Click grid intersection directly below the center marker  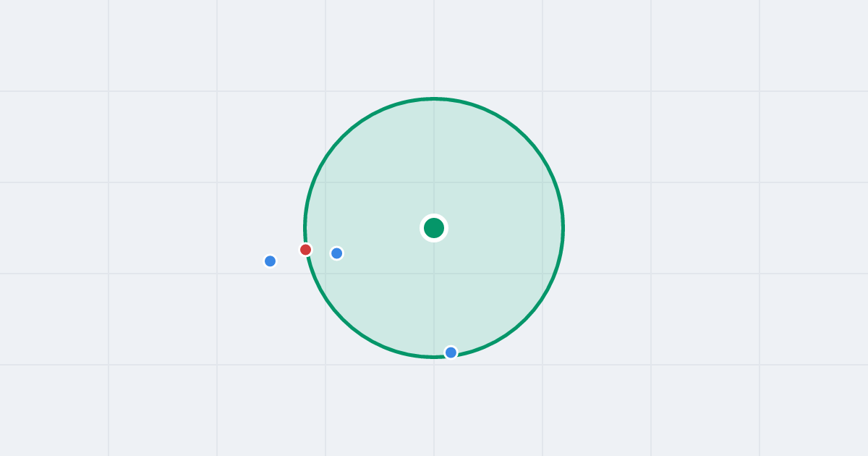pos(434,274)
